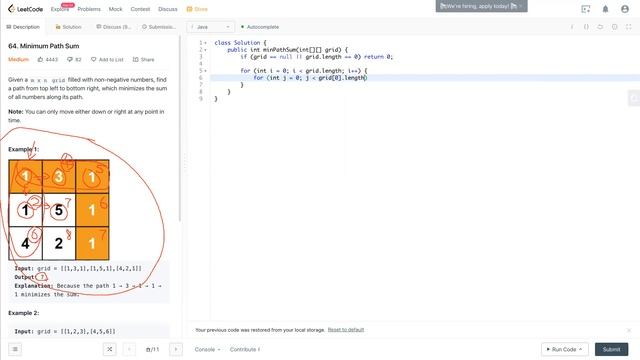The image size is (640, 360).
Task: Enter fullscreen editor mode
Action: point(629,27)
